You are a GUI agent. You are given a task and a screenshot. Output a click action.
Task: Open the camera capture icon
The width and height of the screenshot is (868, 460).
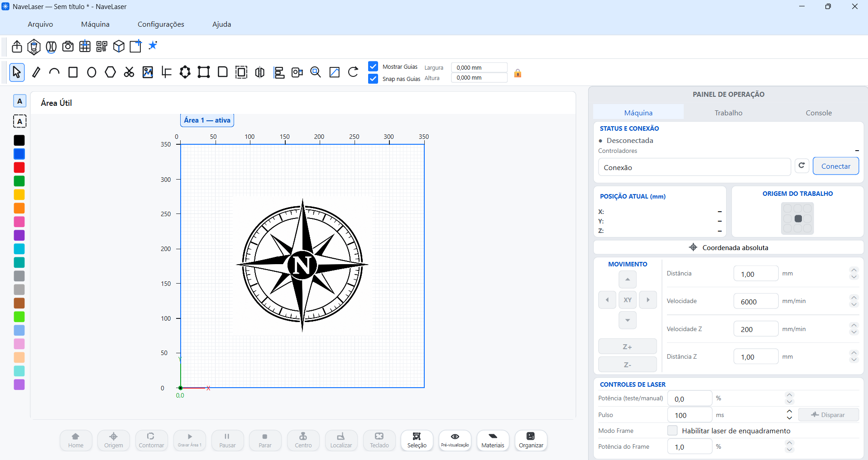pos(68,47)
